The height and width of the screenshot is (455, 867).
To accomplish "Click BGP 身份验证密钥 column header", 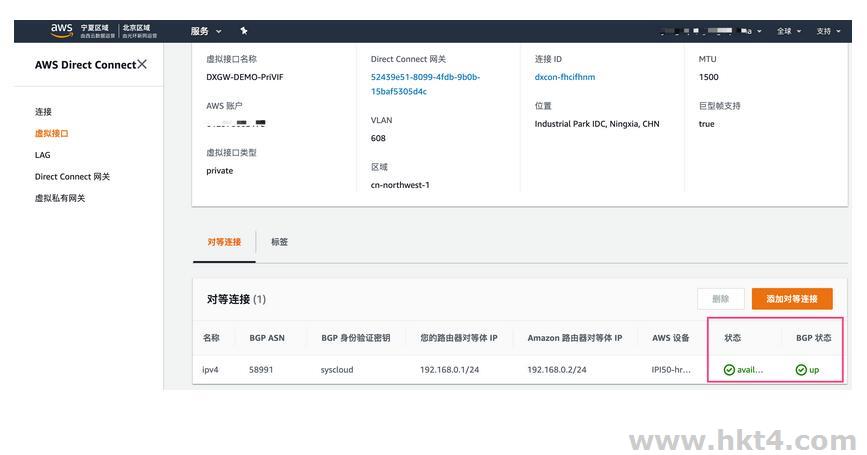I will pyautogui.click(x=356, y=338).
